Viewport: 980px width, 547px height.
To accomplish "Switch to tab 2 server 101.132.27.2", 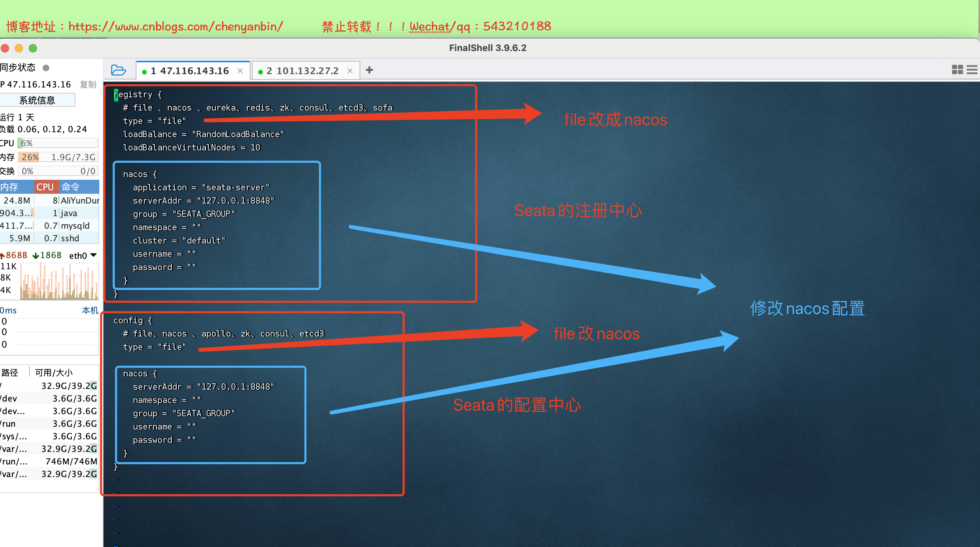I will [301, 70].
